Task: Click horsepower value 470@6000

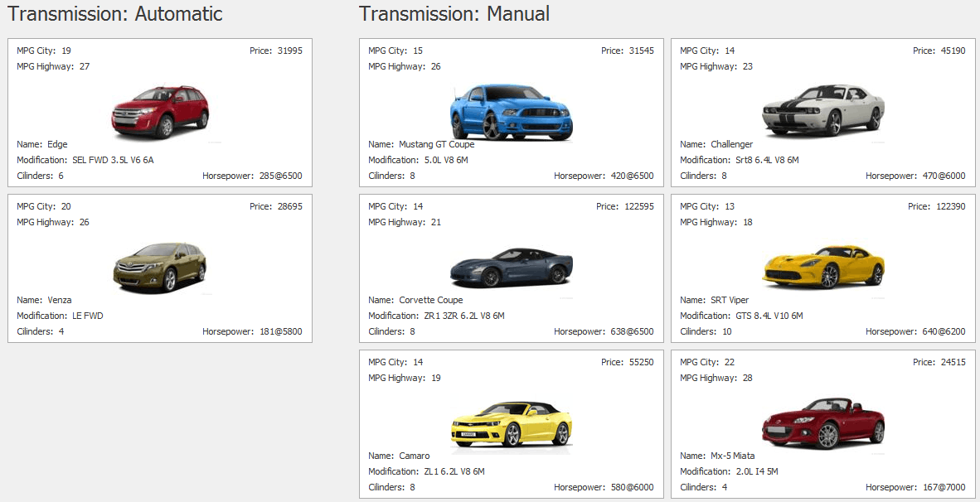Action: click(944, 176)
